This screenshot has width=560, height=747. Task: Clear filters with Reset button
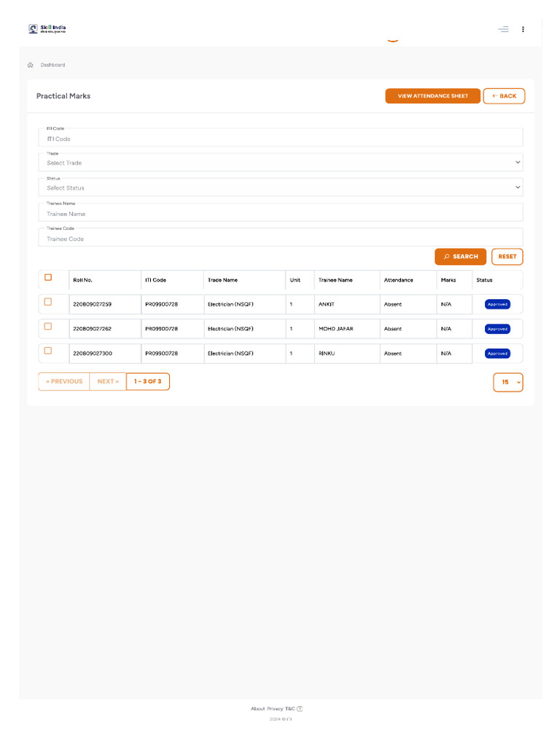[x=507, y=256]
